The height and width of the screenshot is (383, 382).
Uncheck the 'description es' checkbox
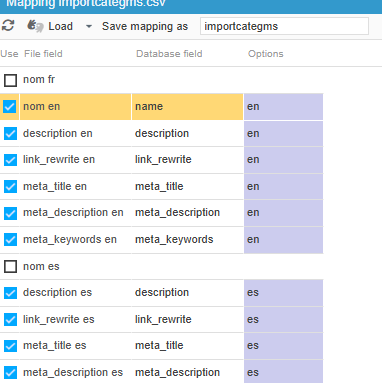click(x=10, y=293)
